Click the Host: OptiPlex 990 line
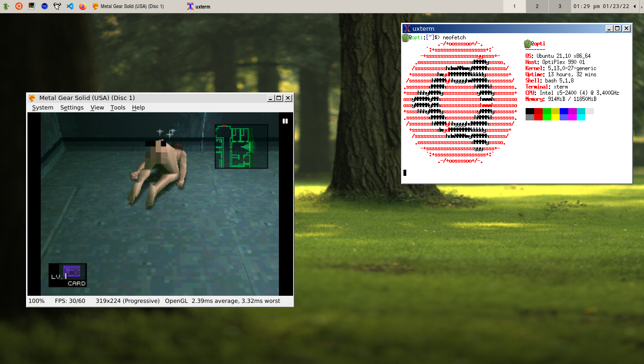644x364 pixels. click(555, 62)
